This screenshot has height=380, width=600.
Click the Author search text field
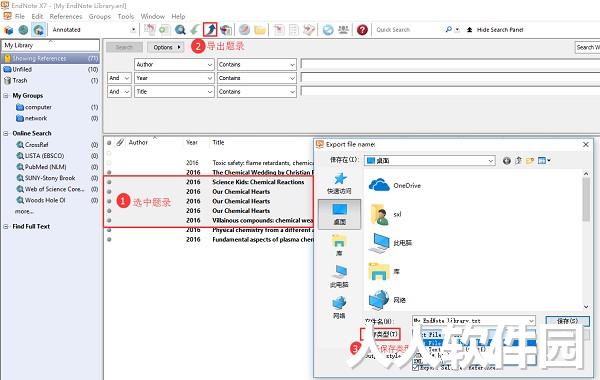(450, 64)
